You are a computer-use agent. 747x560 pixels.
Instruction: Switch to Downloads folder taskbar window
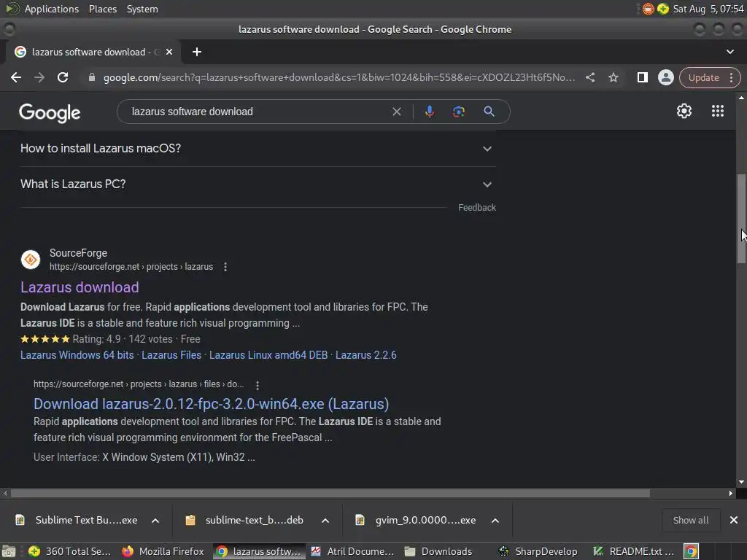click(x=438, y=551)
